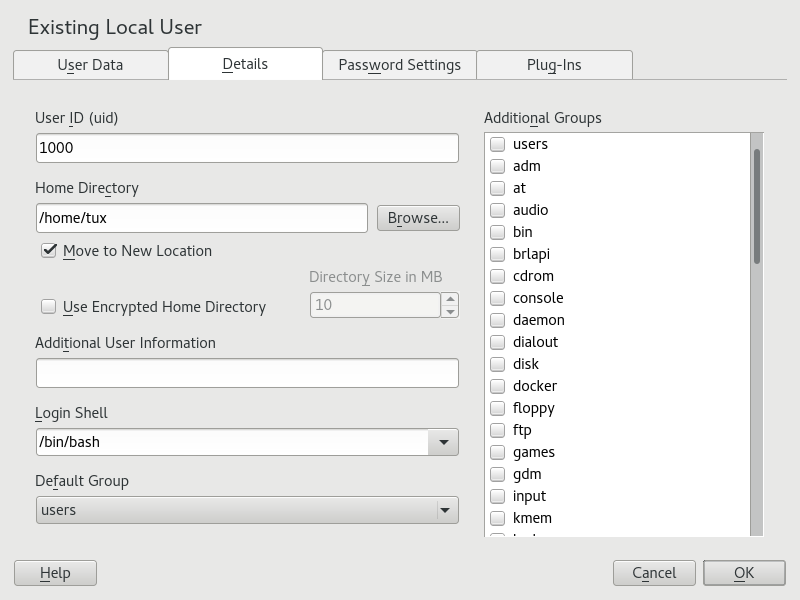Confirm changes with OK button

coord(743,573)
